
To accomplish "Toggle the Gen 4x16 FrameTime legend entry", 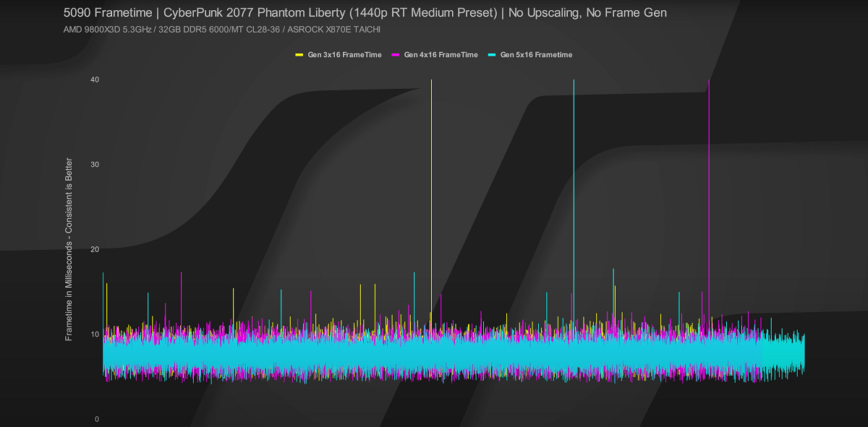I will [434, 55].
